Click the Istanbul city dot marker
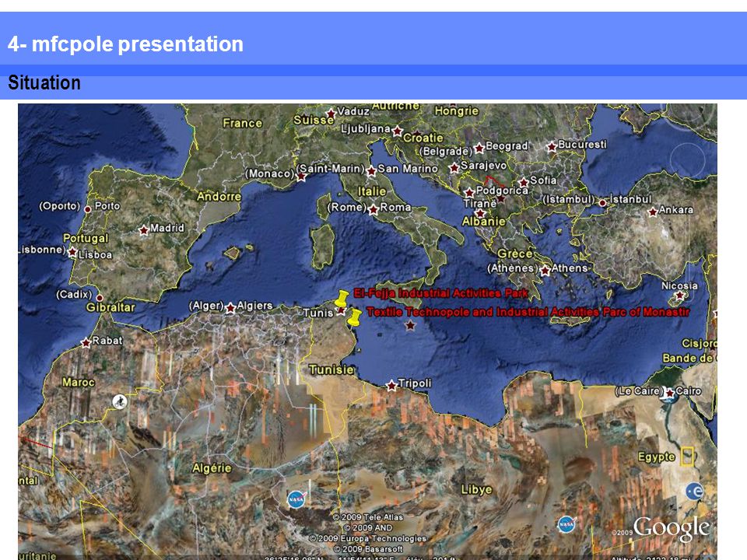Viewport: 747px width, 560px height. pyautogui.click(x=602, y=203)
